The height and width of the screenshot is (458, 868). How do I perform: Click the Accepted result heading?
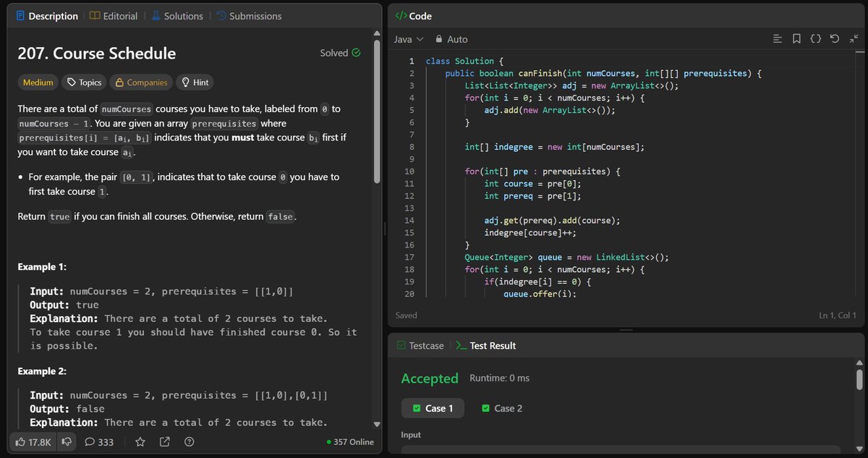430,378
